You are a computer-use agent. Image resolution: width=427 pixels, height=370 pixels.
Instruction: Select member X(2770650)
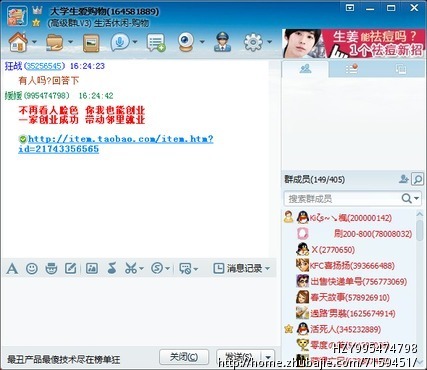[x=325, y=250]
